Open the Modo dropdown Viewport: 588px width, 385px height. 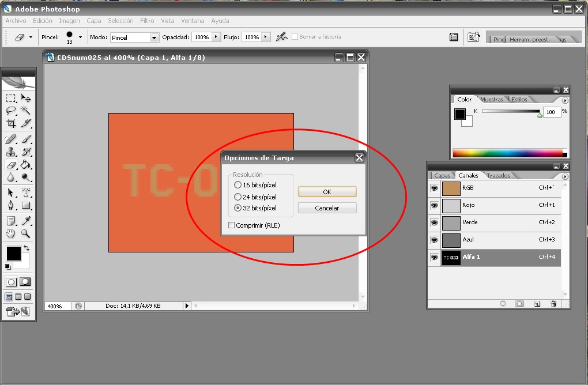coord(154,37)
